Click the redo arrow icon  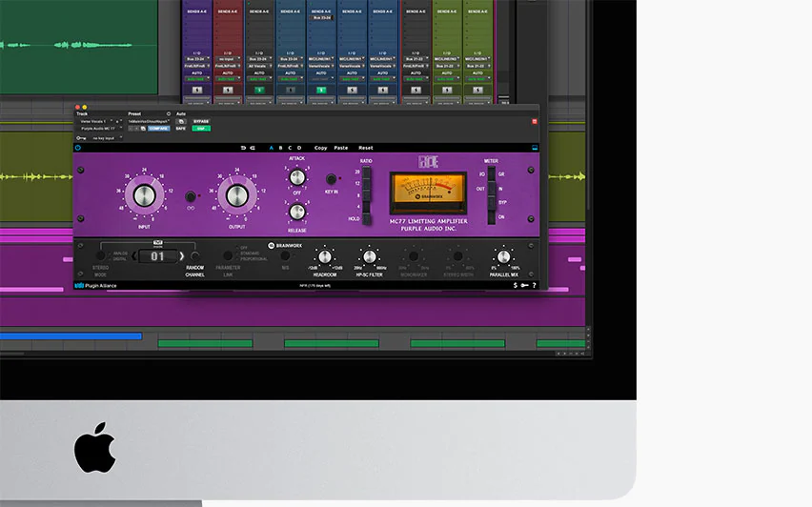[x=253, y=148]
